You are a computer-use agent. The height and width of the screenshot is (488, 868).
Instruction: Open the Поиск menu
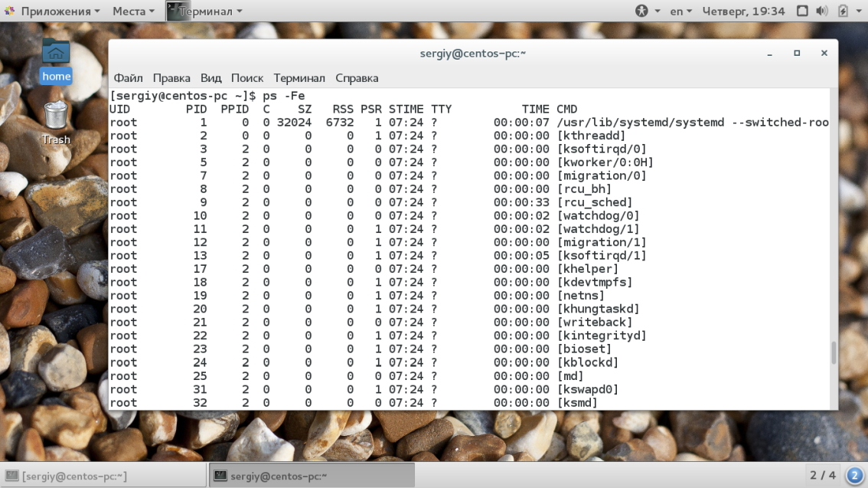pyautogui.click(x=246, y=78)
